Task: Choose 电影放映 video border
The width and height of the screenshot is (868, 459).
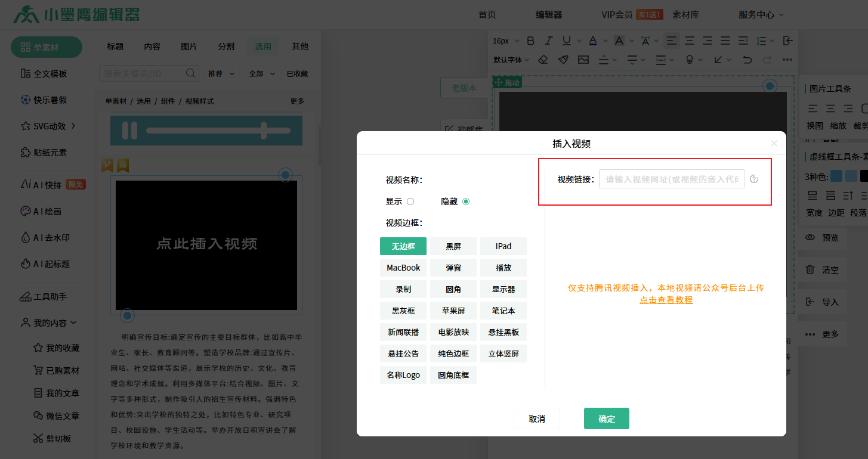Action: tap(453, 332)
